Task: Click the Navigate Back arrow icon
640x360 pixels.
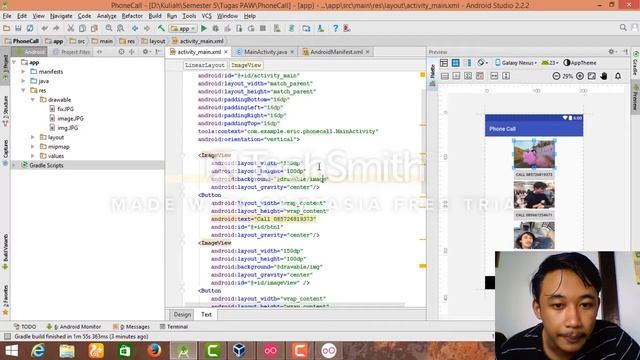Action: (135, 28)
